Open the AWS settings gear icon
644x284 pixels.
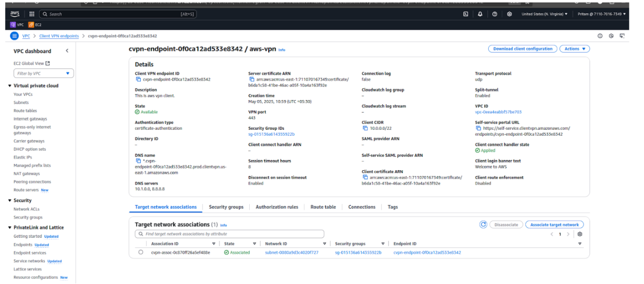tap(509, 14)
